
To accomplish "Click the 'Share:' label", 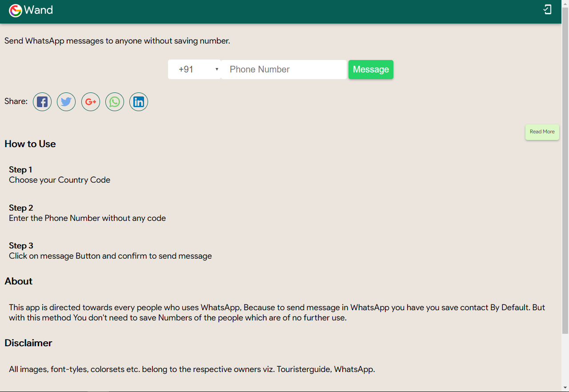I will [16, 101].
